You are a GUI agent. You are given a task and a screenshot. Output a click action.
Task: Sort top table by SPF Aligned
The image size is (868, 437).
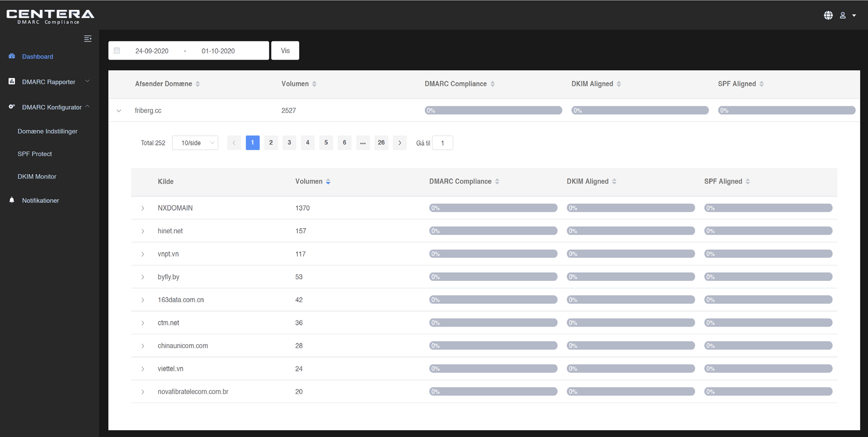(x=762, y=84)
